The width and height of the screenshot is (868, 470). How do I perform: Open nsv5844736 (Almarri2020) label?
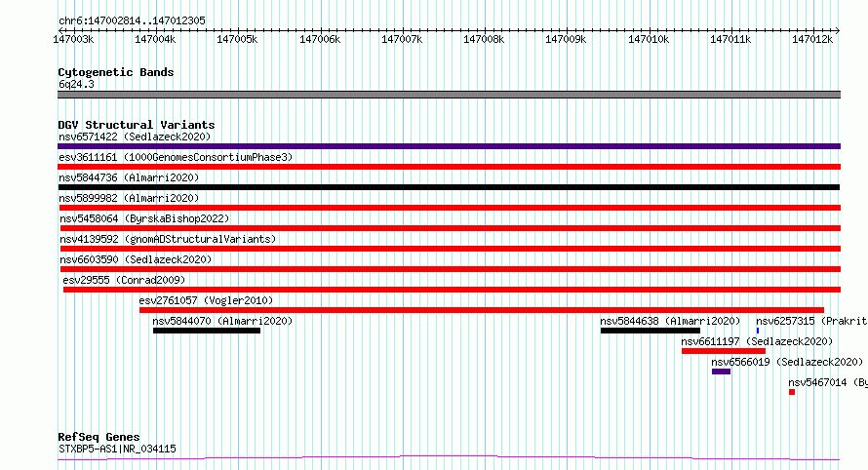coord(129,177)
